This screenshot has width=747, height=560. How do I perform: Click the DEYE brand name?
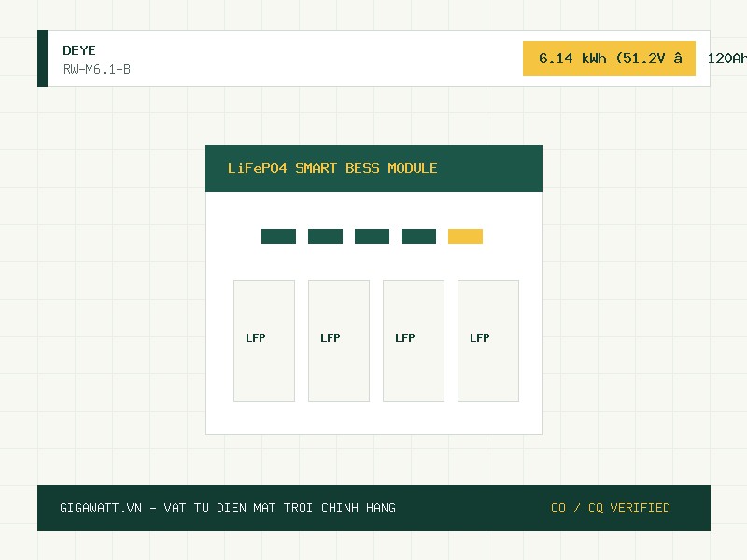(x=79, y=50)
